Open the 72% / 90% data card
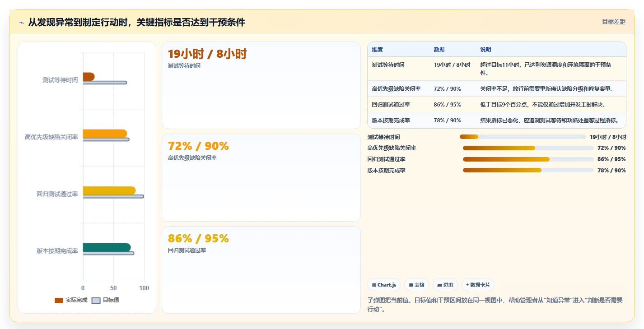Viewport: 644px width, 329px height. tap(261, 177)
